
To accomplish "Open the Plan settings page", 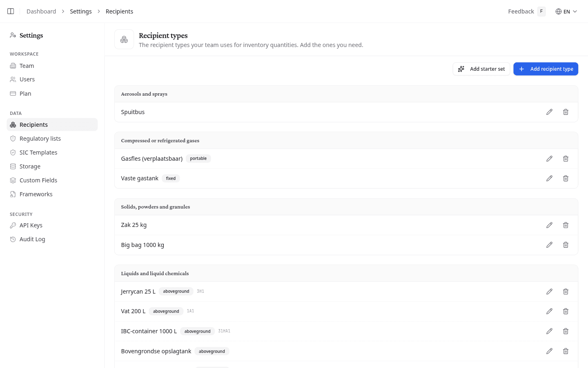I will (x=52, y=94).
